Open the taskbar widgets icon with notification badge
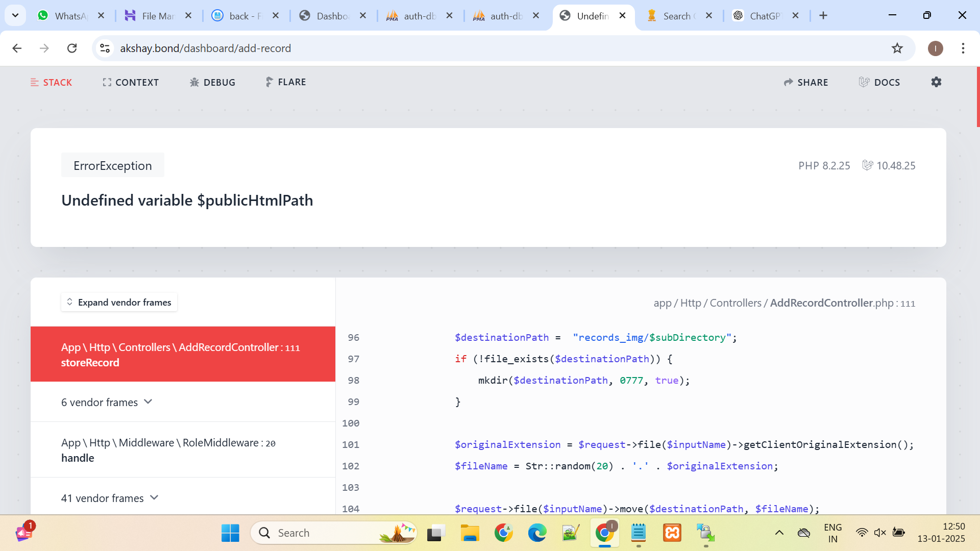 coord(23,533)
